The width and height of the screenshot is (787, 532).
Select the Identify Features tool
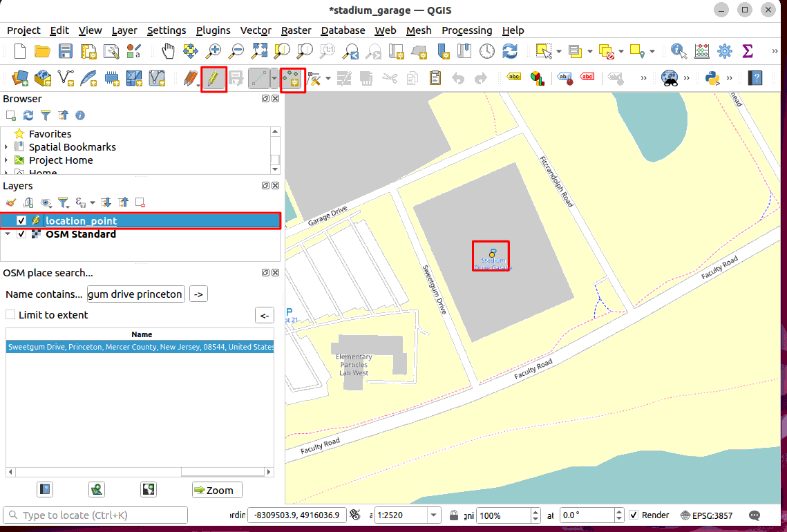pyautogui.click(x=679, y=51)
